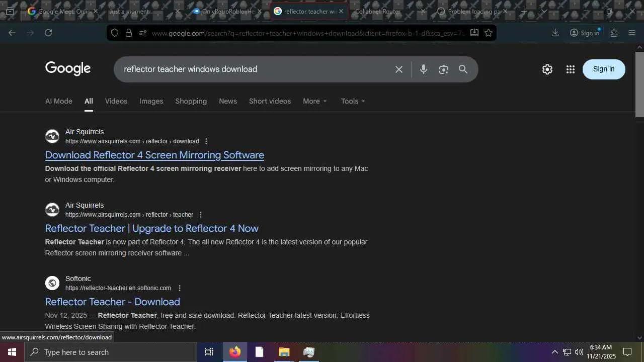Show Videos search results
This screenshot has height=362, width=644.
click(116, 101)
